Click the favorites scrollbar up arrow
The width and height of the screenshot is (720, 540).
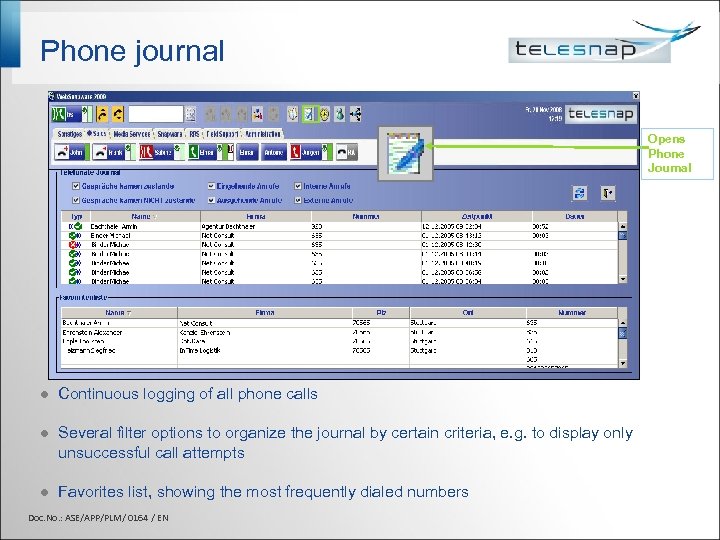point(623,323)
